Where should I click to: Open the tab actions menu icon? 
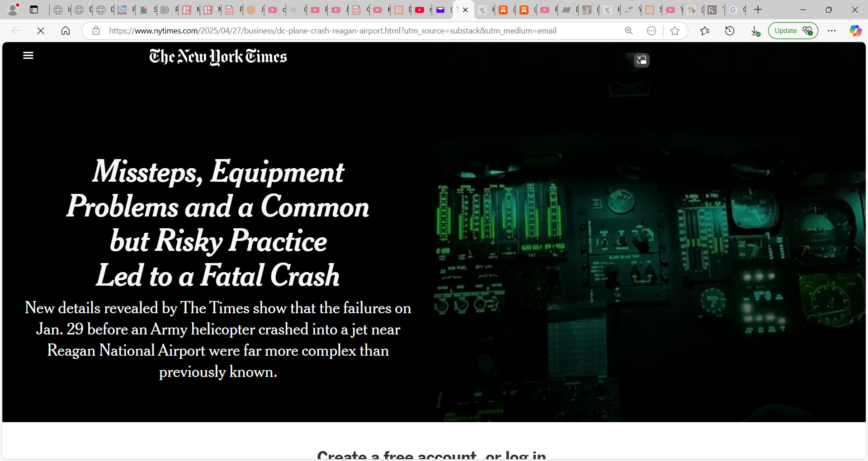(x=34, y=9)
